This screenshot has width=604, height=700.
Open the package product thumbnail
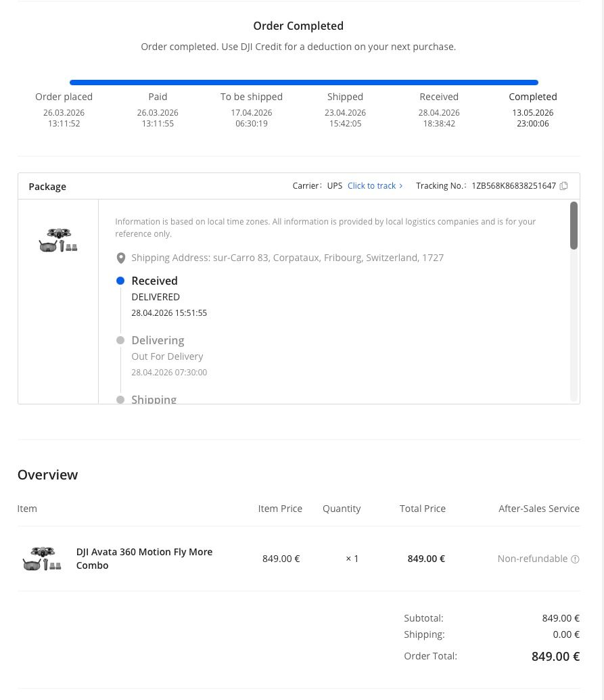pyautogui.click(x=58, y=240)
